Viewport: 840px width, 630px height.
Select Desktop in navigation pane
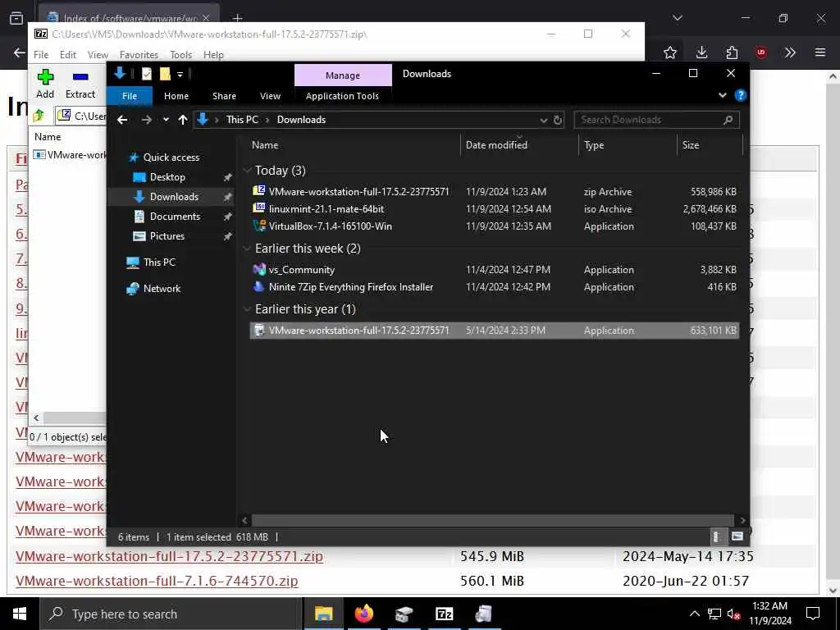click(167, 177)
